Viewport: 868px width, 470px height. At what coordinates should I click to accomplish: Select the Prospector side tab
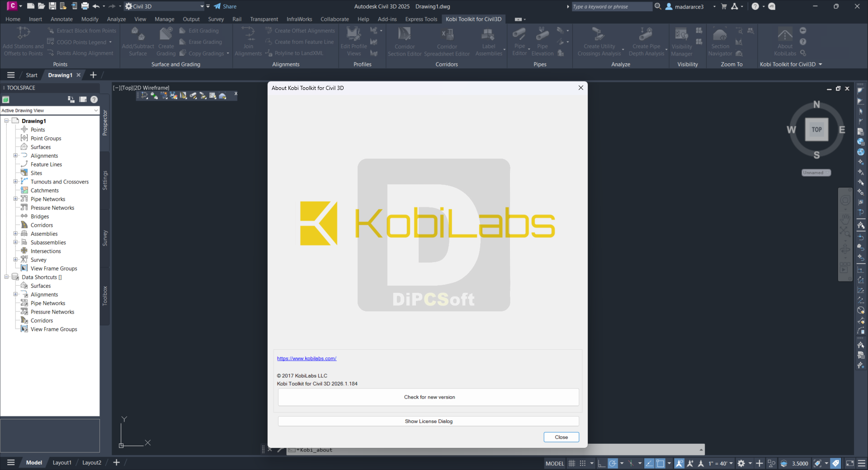[x=105, y=123]
